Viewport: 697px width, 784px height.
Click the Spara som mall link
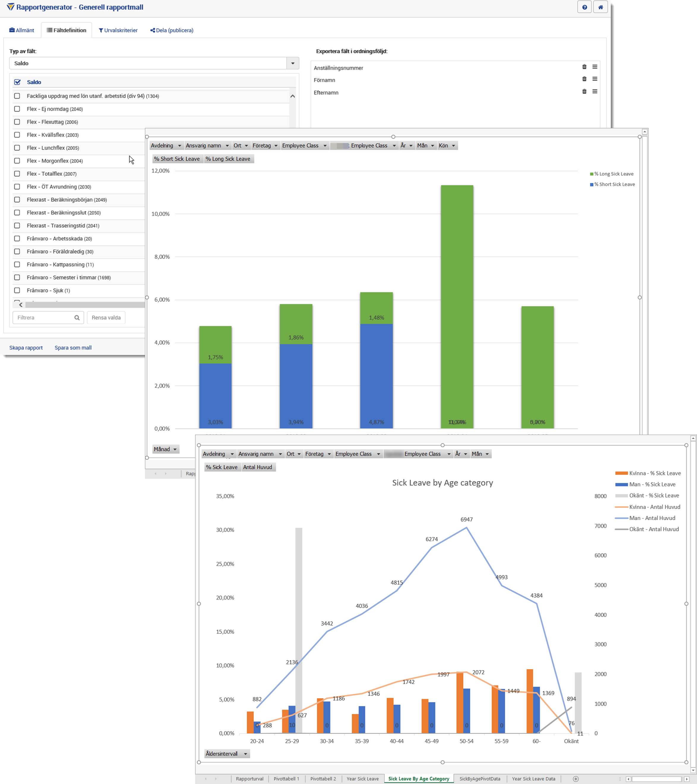[x=73, y=348]
